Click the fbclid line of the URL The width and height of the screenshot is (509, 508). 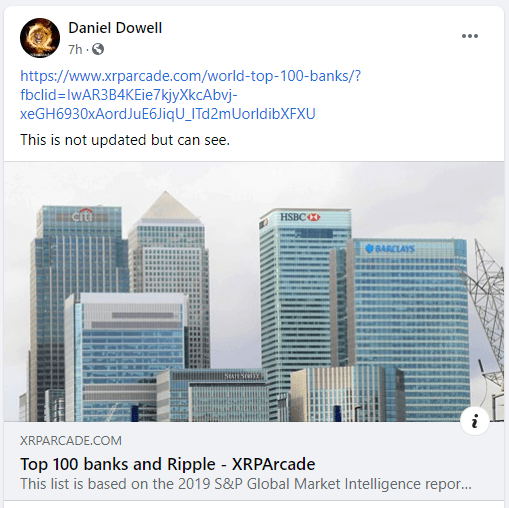coord(129,95)
